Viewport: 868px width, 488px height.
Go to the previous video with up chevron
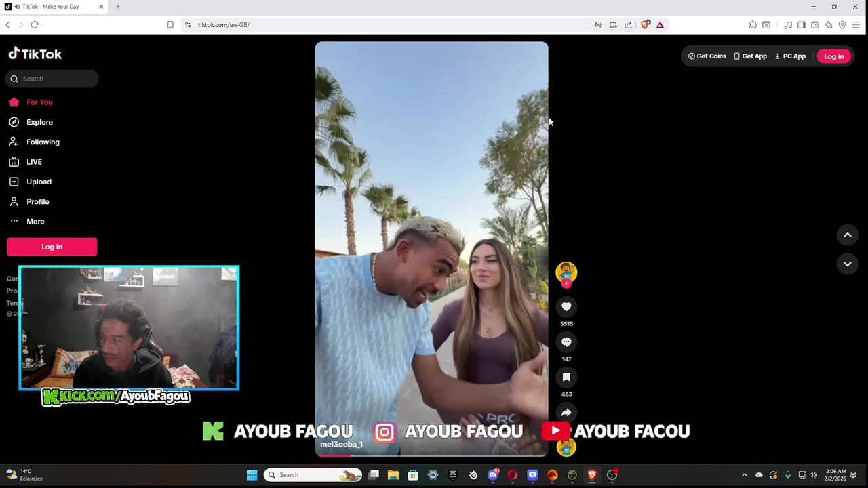point(847,235)
